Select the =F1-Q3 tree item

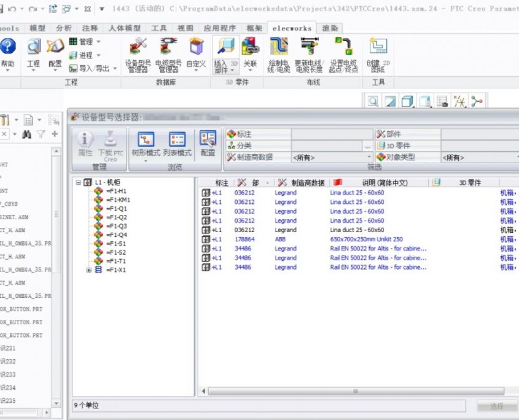coord(117,226)
